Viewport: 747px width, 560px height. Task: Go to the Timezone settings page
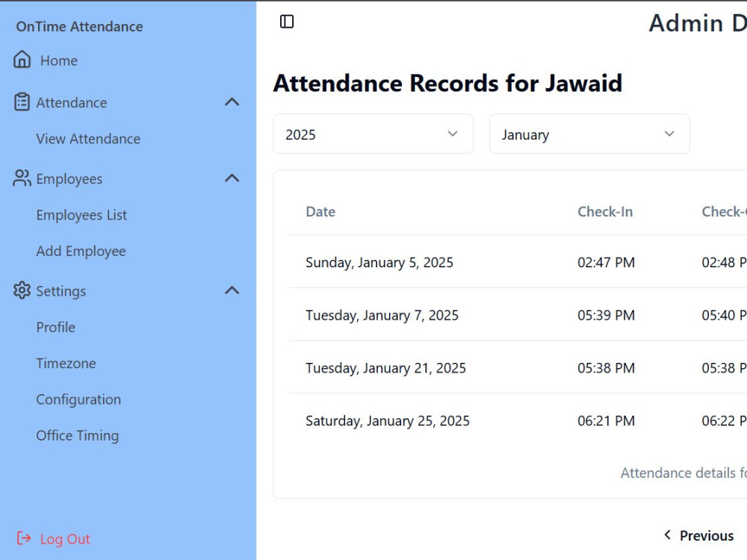pos(66,364)
